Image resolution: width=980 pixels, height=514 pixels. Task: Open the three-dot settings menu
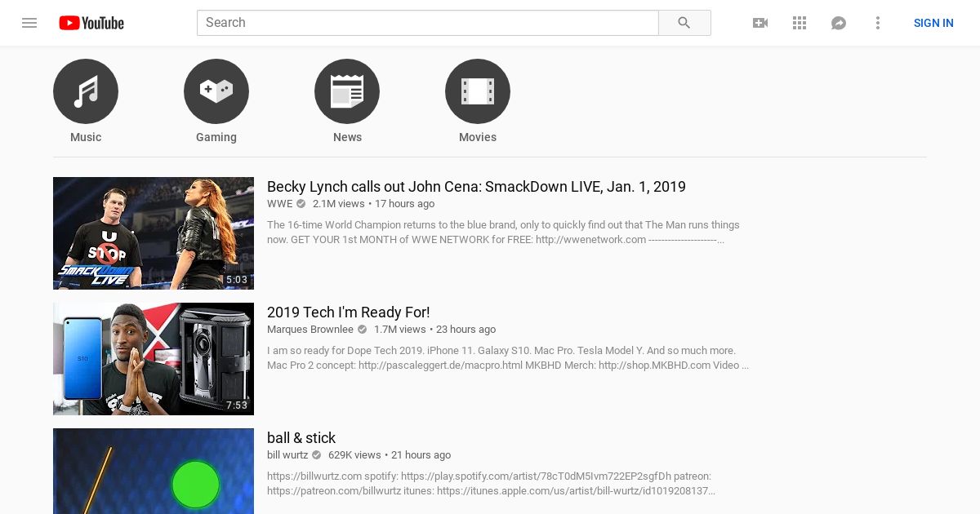(x=878, y=23)
